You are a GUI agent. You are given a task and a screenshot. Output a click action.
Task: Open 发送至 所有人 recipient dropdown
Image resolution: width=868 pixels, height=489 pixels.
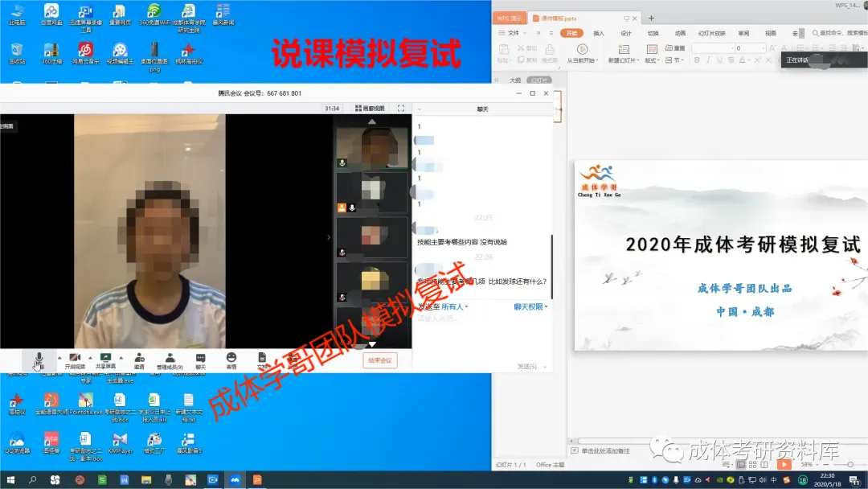(454, 306)
